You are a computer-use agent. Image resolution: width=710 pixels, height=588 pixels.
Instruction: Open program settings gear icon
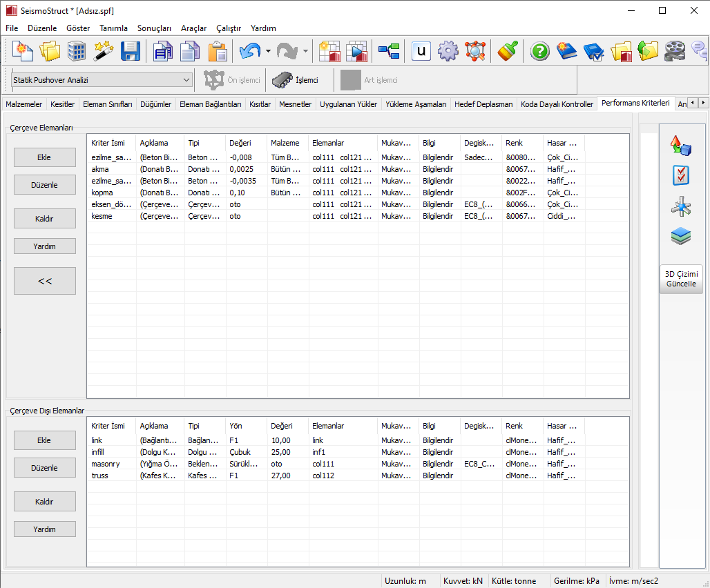448,51
